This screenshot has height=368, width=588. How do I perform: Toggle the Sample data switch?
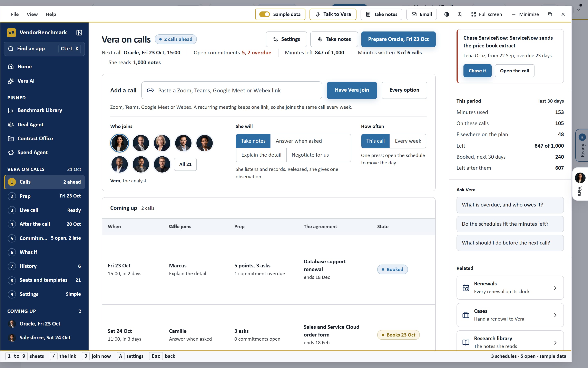[264, 14]
